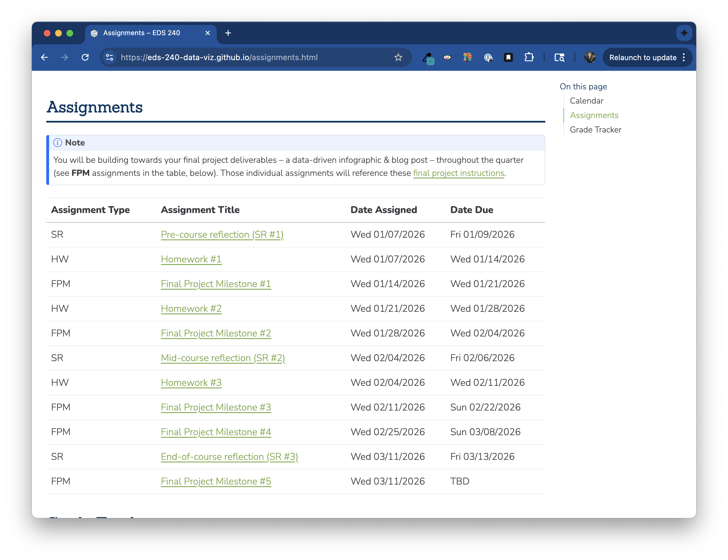Open the final project instructions link
Image resolution: width=728 pixels, height=560 pixels.
(x=458, y=173)
